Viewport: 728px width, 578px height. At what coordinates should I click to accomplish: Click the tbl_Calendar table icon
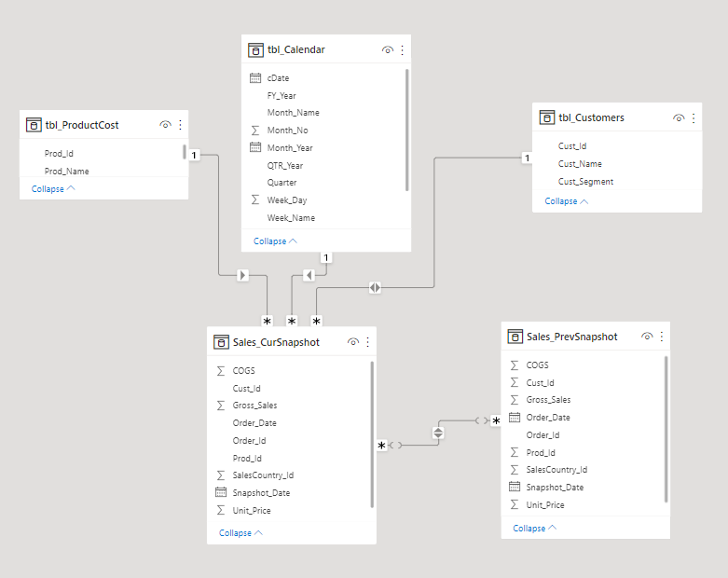[x=255, y=49]
